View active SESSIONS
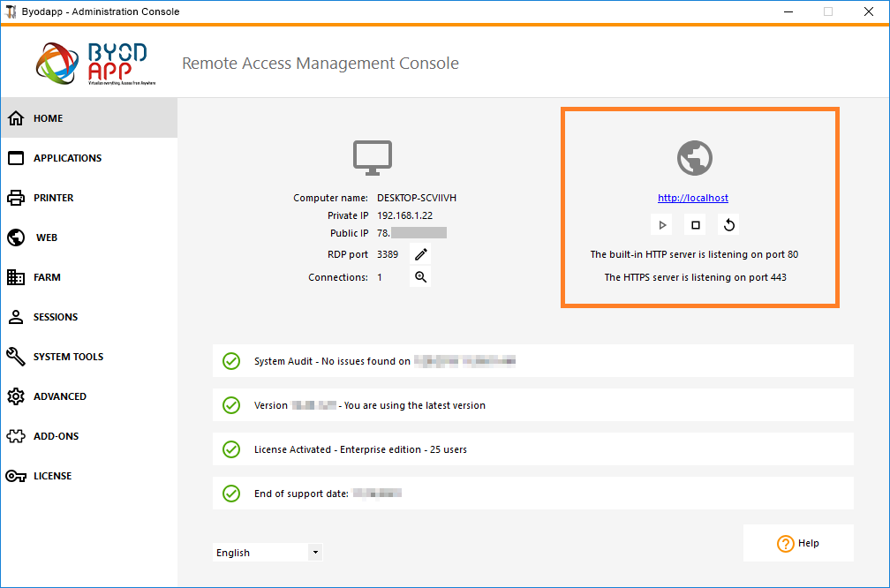This screenshot has height=588, width=890. point(89,317)
